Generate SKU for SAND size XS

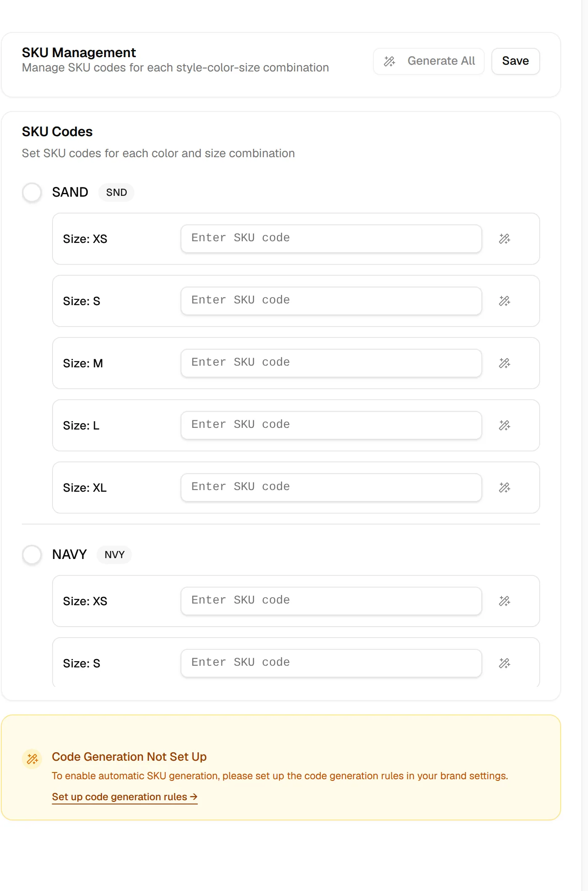(x=504, y=239)
